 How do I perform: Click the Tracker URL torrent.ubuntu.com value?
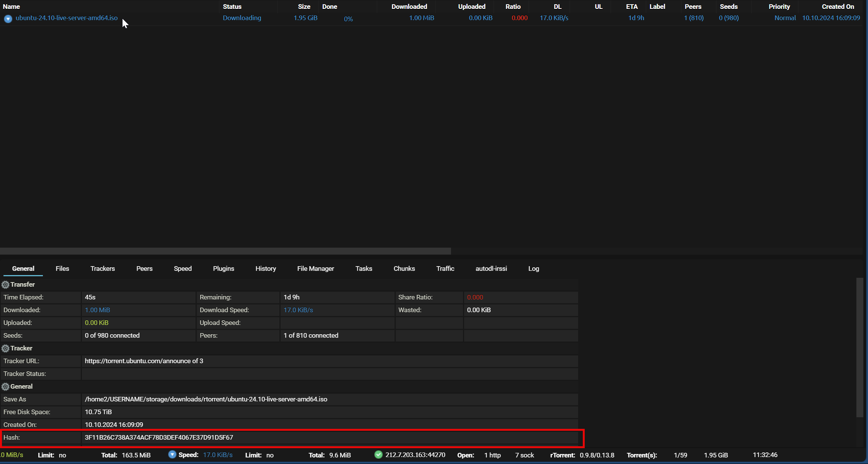pos(144,361)
